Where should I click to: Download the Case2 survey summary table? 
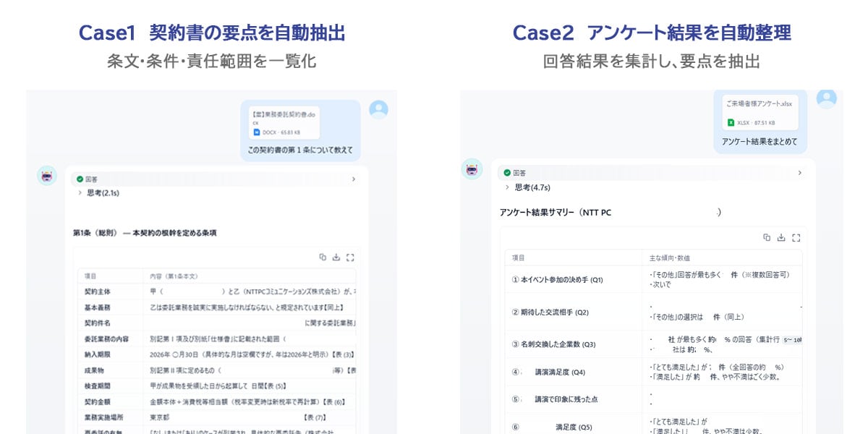tap(781, 237)
